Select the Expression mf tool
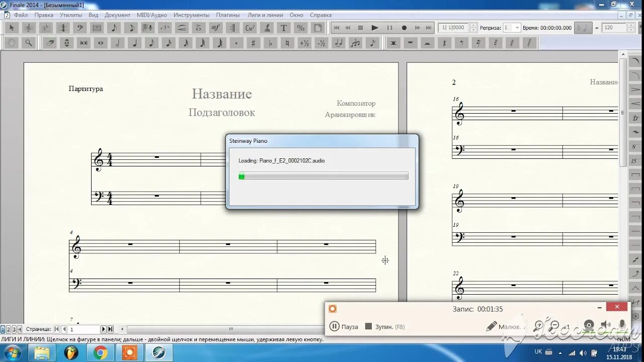Screen dimensions: 644x362 216,28
